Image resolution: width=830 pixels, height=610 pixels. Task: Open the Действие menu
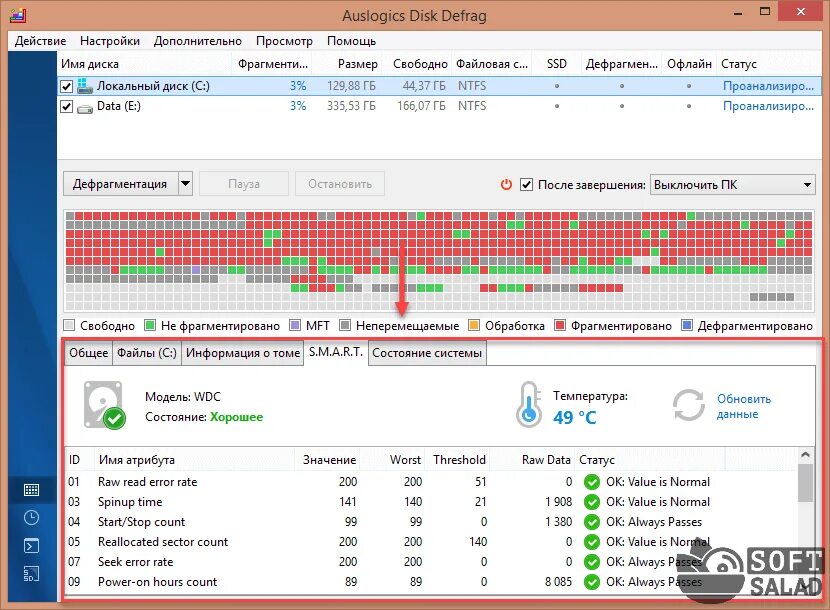[x=40, y=41]
